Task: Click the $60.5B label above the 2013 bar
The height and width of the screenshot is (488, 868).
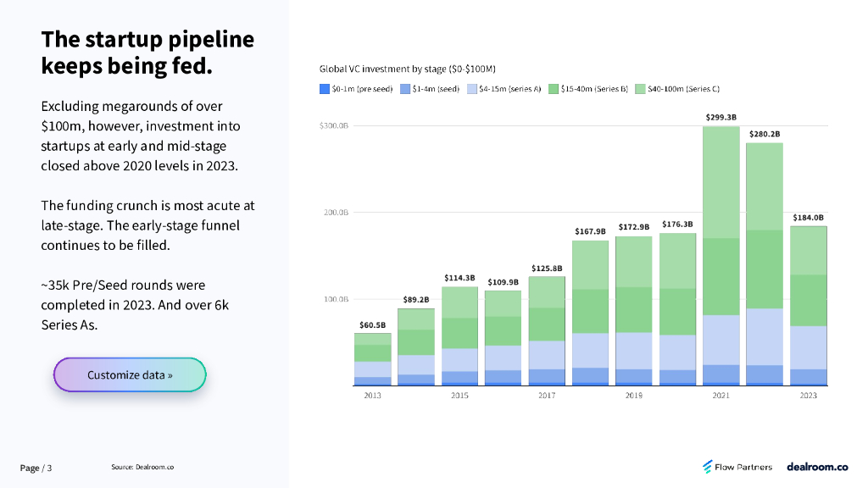Action: point(373,324)
